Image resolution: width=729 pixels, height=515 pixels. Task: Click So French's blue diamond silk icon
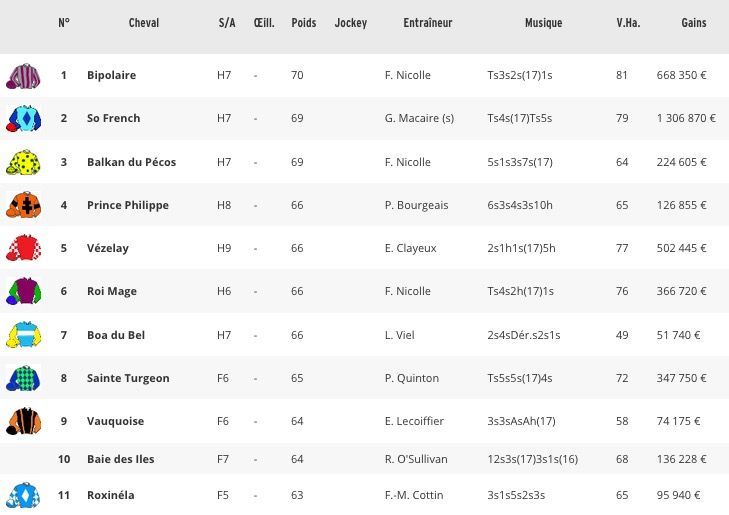23,119
